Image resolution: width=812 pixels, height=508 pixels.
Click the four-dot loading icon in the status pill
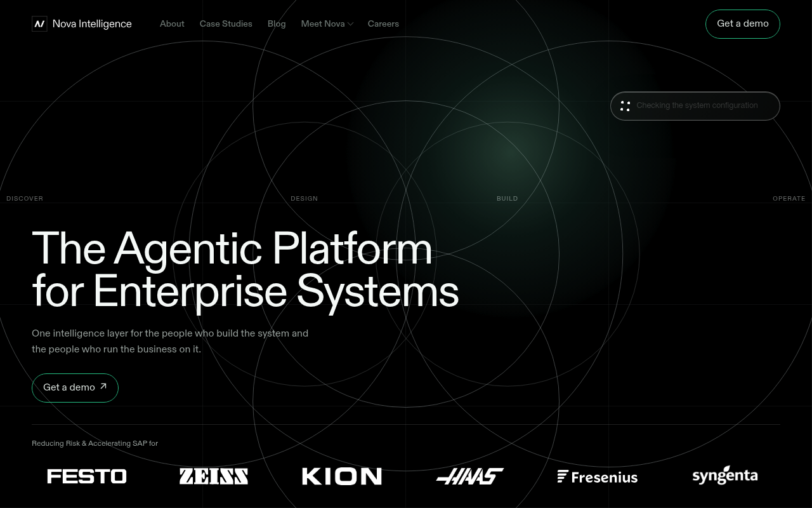tap(625, 106)
